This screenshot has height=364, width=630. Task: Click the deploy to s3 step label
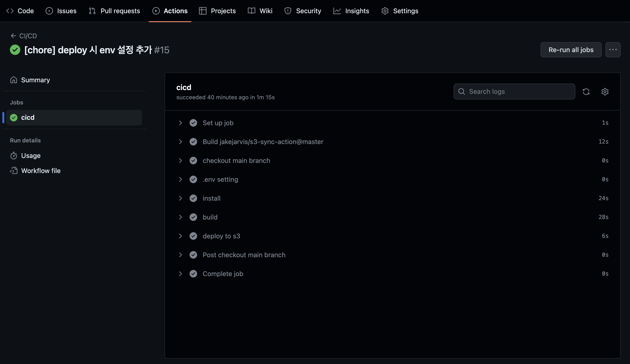(x=221, y=236)
